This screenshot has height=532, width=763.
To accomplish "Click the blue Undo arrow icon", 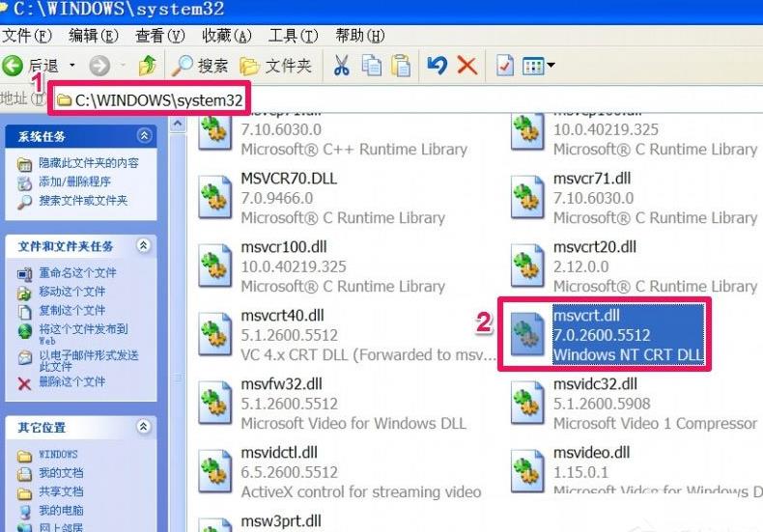I will tap(437, 66).
